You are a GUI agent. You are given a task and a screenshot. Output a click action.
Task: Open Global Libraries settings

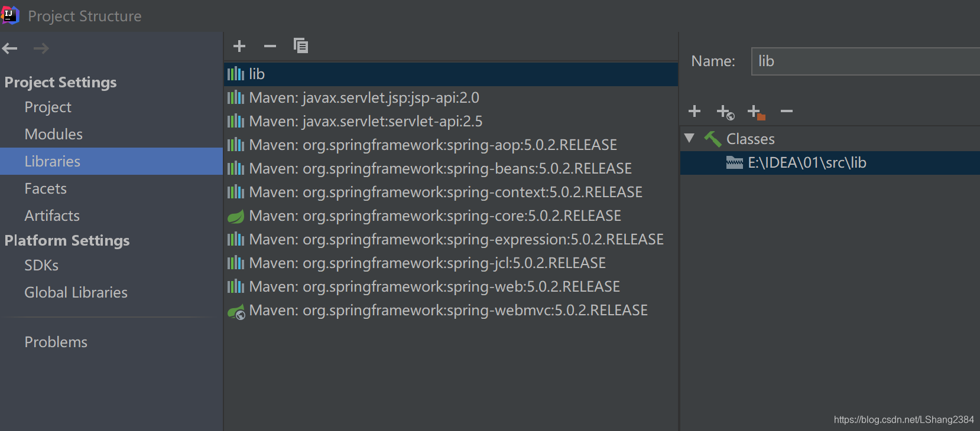[x=76, y=292]
